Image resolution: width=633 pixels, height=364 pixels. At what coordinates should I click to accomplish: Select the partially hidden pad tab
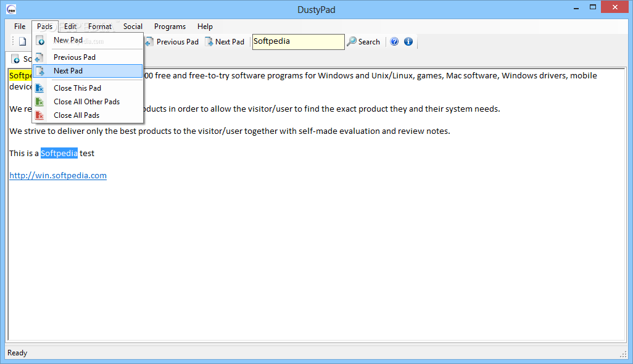pyautogui.click(x=20, y=59)
